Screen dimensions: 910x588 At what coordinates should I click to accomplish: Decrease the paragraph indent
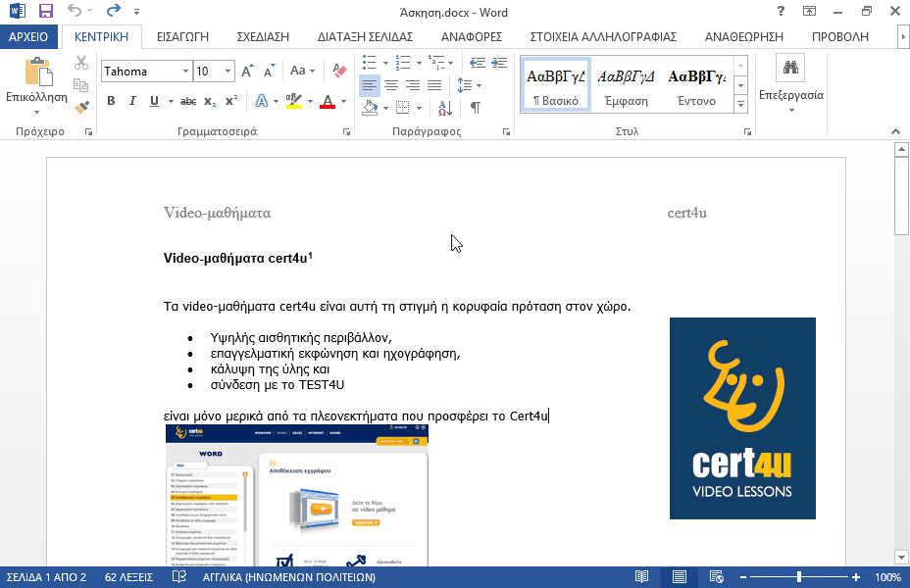click(477, 63)
